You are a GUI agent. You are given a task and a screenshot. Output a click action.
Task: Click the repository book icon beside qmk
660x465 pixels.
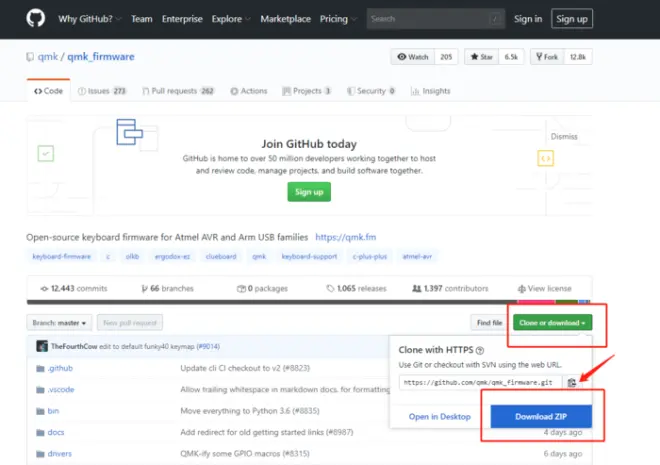(30, 57)
